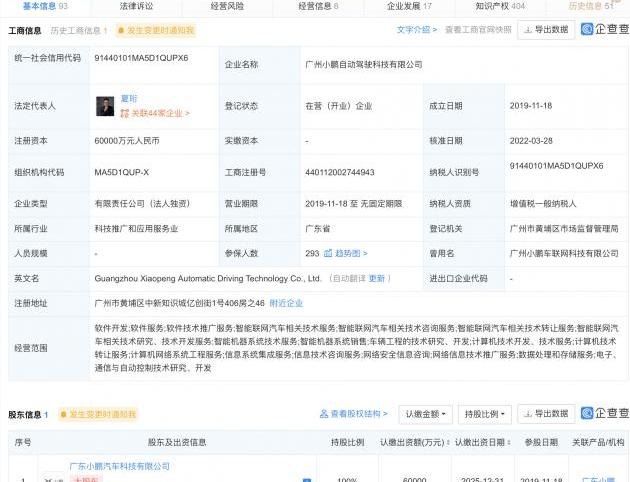
Task: Expand the 认缴金额 dropdown
Action: [425, 414]
